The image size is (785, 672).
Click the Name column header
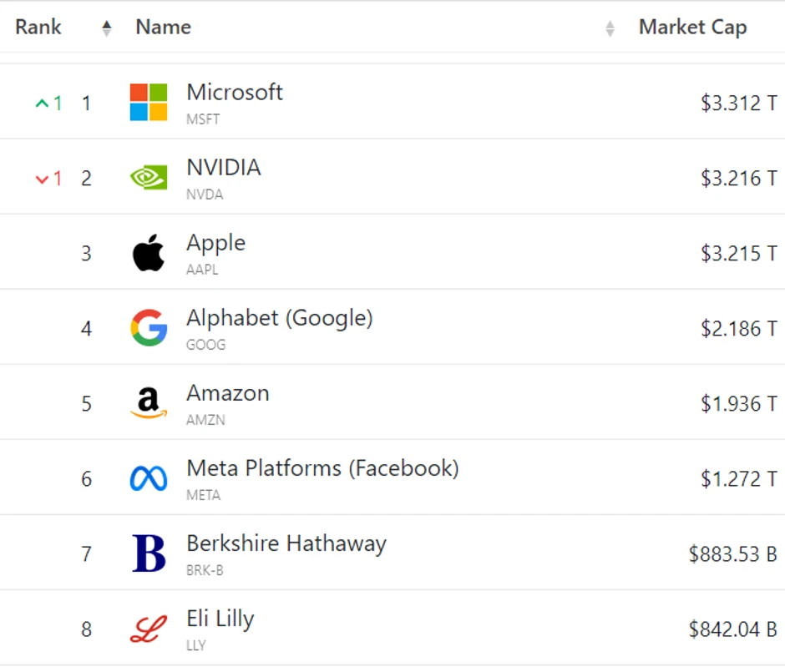coord(164,27)
